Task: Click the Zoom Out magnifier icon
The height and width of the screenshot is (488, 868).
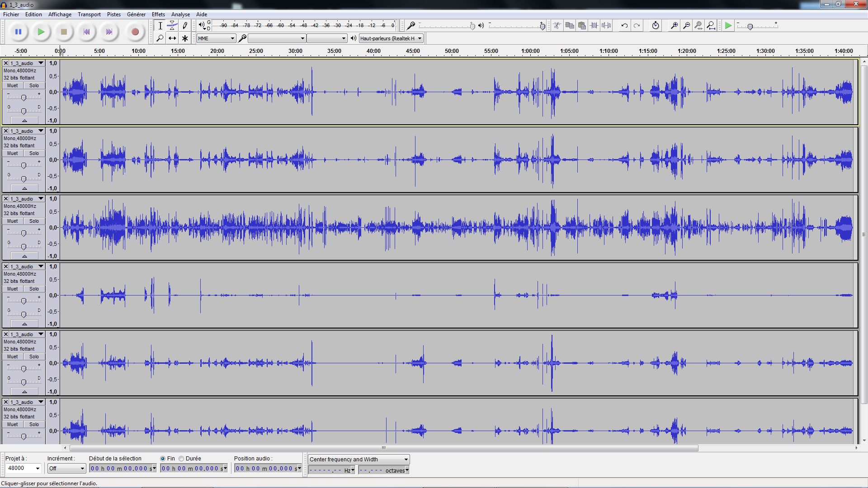Action: click(x=686, y=26)
